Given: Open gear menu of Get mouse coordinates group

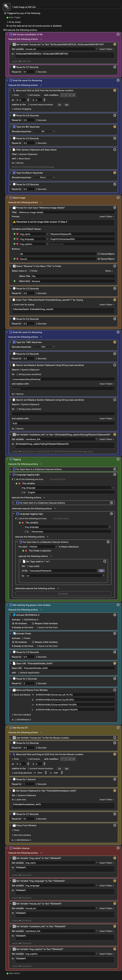Looking at the screenshot, I should tap(118, 34).
